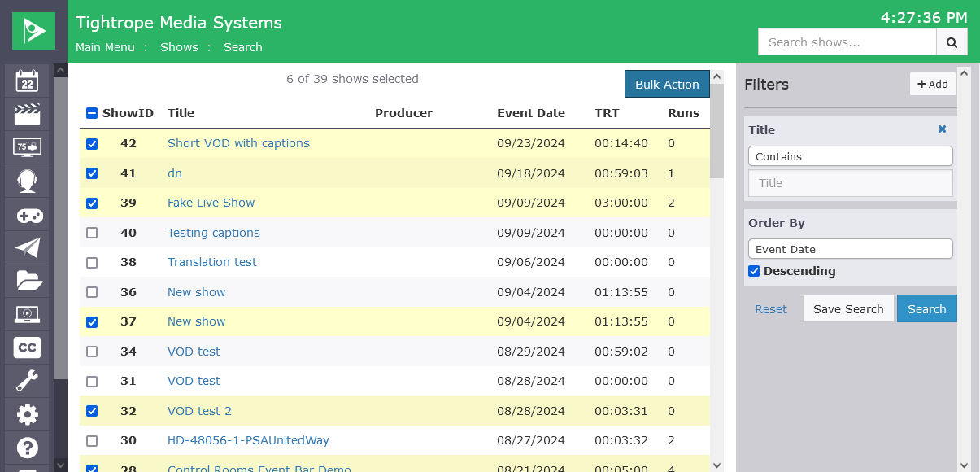Go to Main Menu breadcrumb
Screen dimensions: 980x472
[x=105, y=47]
